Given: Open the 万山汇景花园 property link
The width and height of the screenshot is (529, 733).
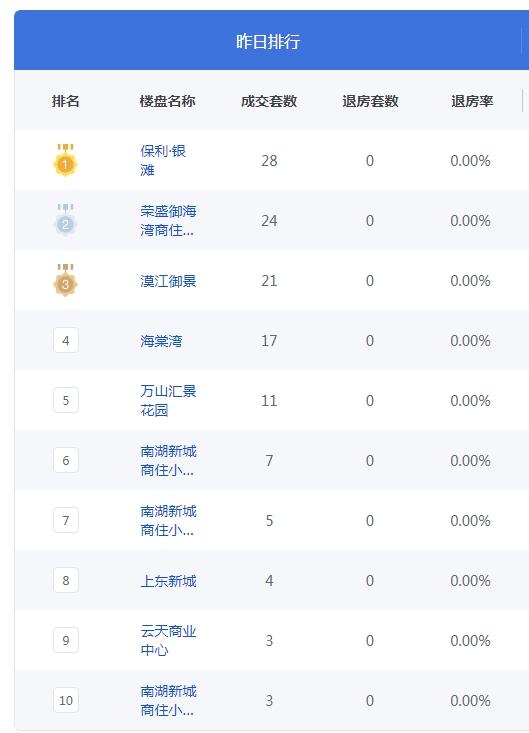Looking at the screenshot, I should coord(168,400).
